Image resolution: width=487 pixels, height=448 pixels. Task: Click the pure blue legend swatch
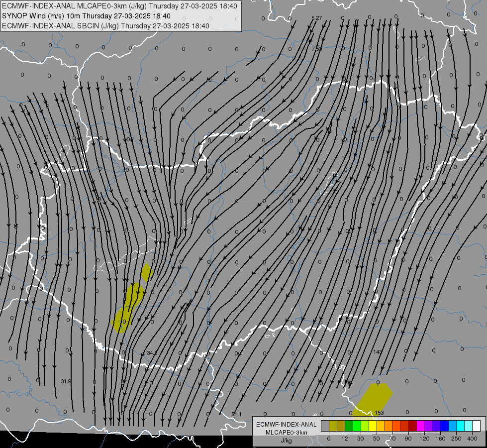click(x=445, y=426)
